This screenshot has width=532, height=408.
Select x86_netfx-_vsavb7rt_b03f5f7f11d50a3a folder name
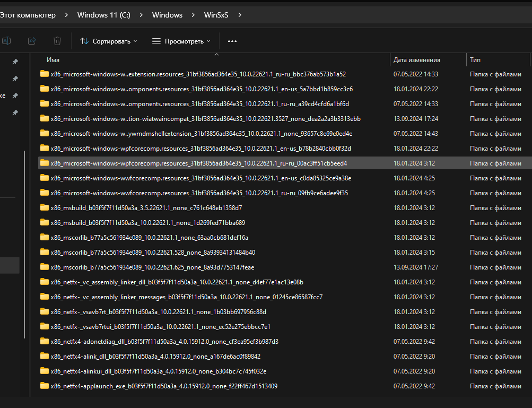click(x=159, y=312)
